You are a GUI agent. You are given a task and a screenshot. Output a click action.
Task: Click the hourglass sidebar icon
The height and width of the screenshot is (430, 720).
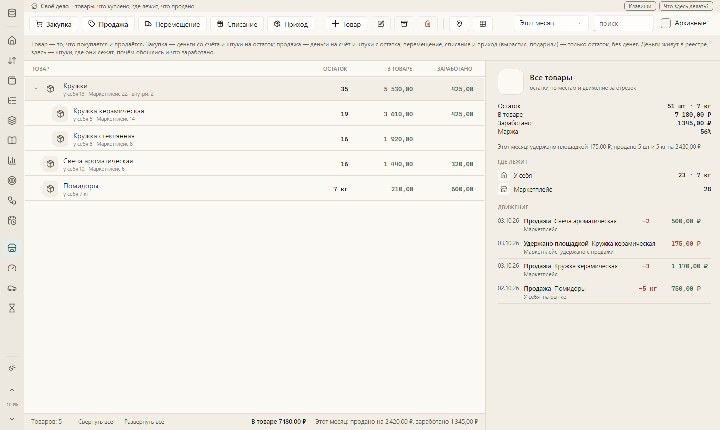[12, 308]
